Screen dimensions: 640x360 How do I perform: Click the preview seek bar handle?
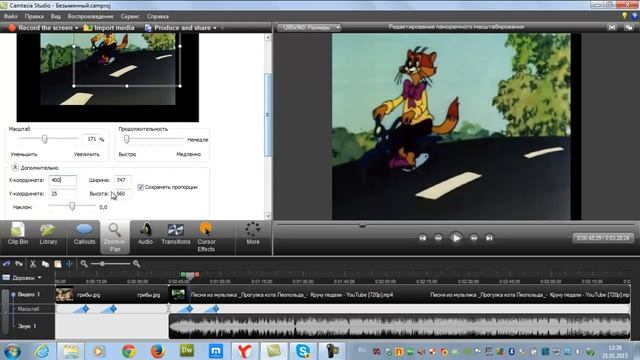point(362,225)
